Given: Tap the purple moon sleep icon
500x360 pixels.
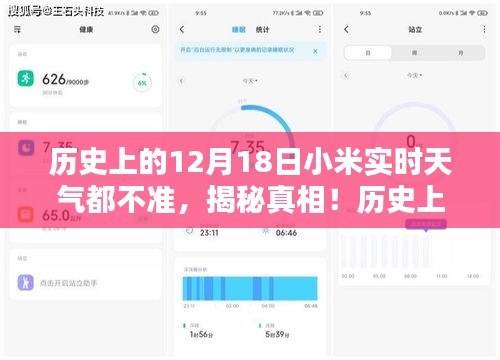Looking at the screenshot, I should 26,147.
